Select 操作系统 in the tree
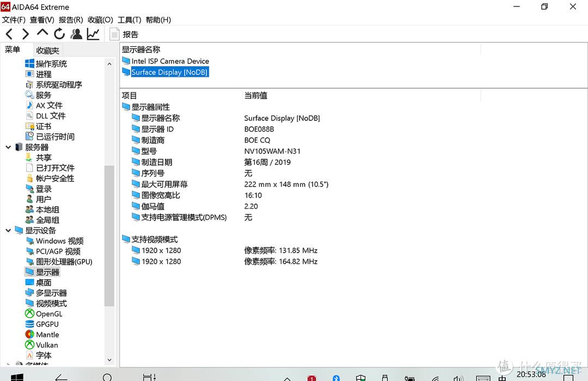 click(x=46, y=64)
